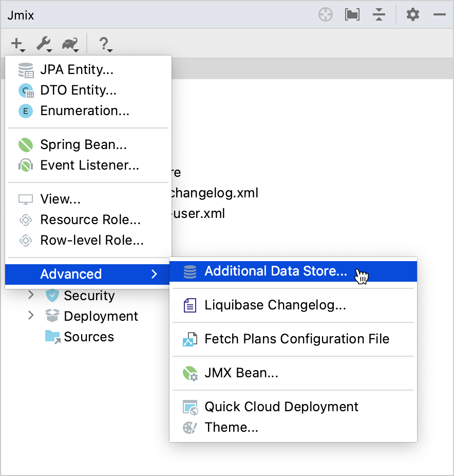
Task: Open the Advanced submenu arrow
Action: (154, 274)
